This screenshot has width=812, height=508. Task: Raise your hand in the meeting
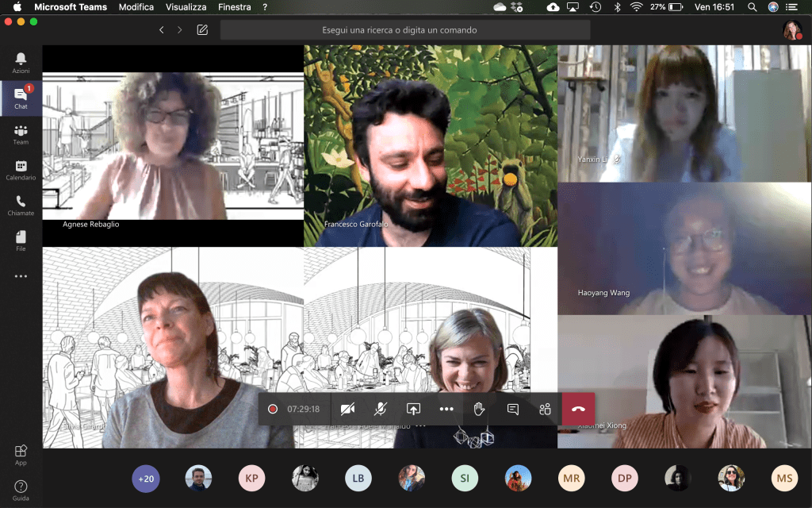coord(479,409)
